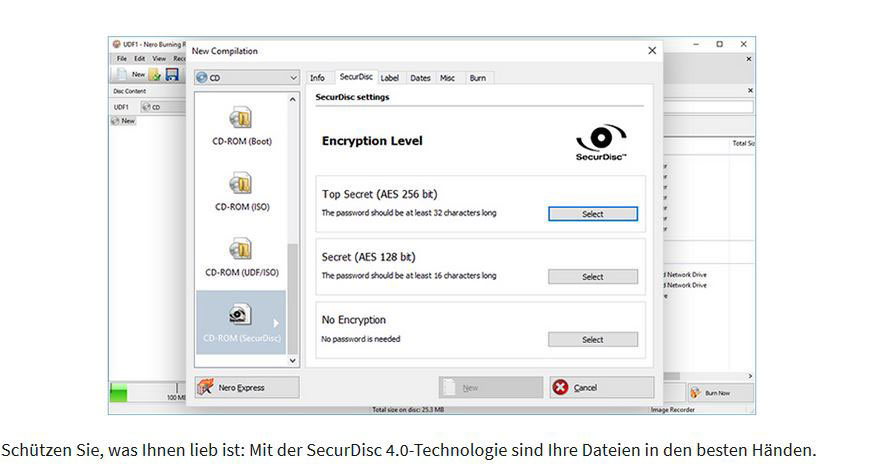Click the compilation list scroll down arrow
Image resolution: width=869 pixels, height=471 pixels.
[x=293, y=361]
